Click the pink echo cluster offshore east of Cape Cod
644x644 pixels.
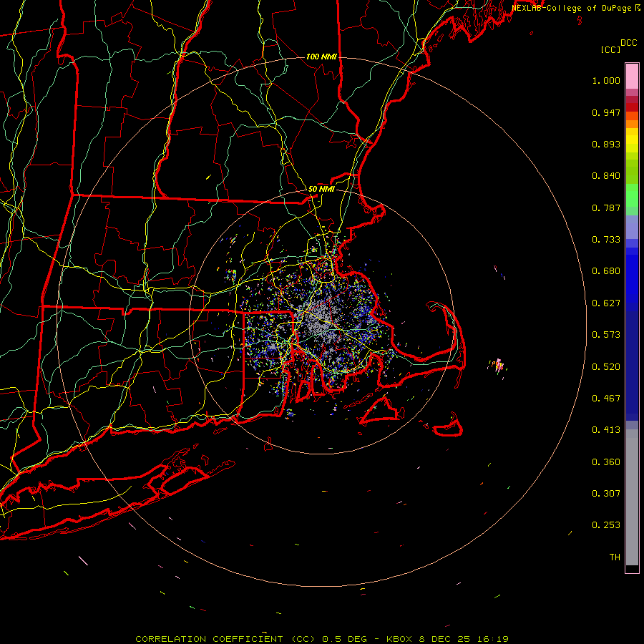tap(498, 365)
